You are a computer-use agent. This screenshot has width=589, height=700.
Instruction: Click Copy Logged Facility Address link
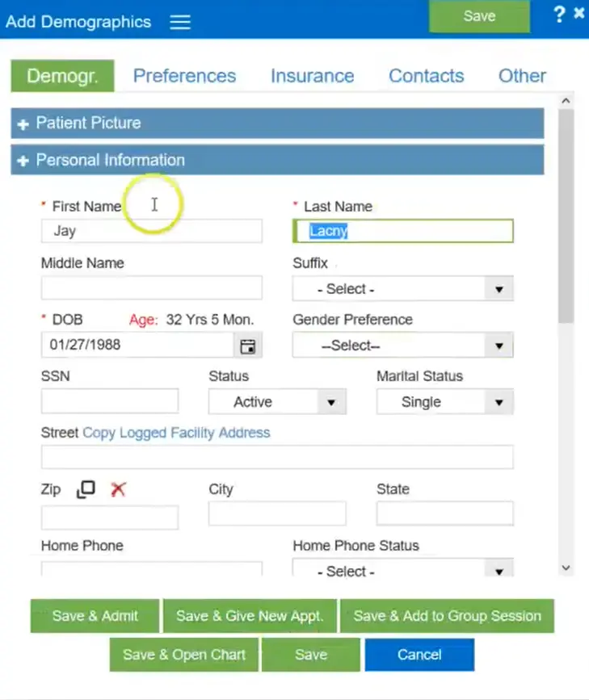[175, 433]
